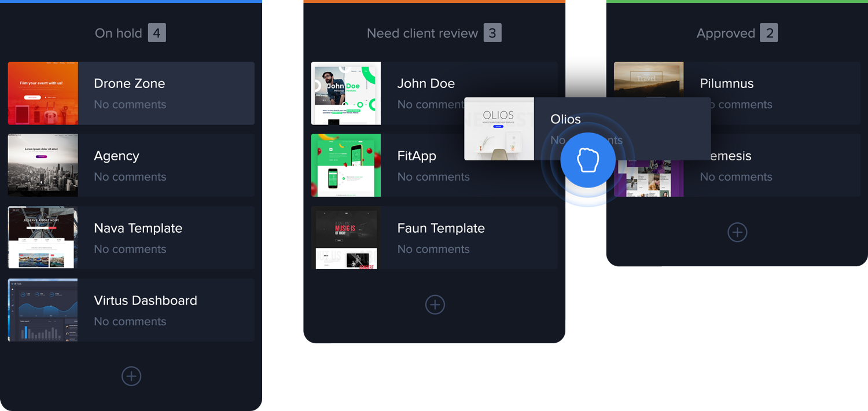Select the Approved column header
This screenshot has height=411, width=868.
pyautogui.click(x=726, y=32)
